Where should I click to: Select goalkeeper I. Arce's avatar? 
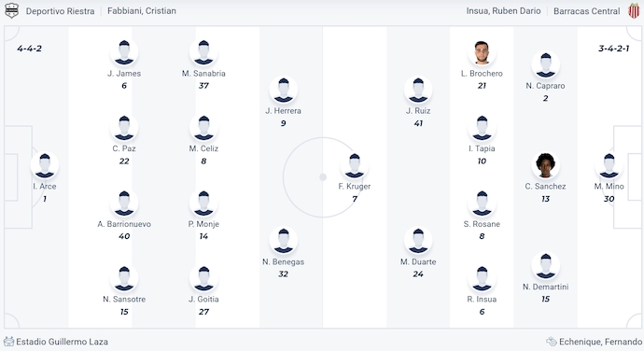coord(45,165)
